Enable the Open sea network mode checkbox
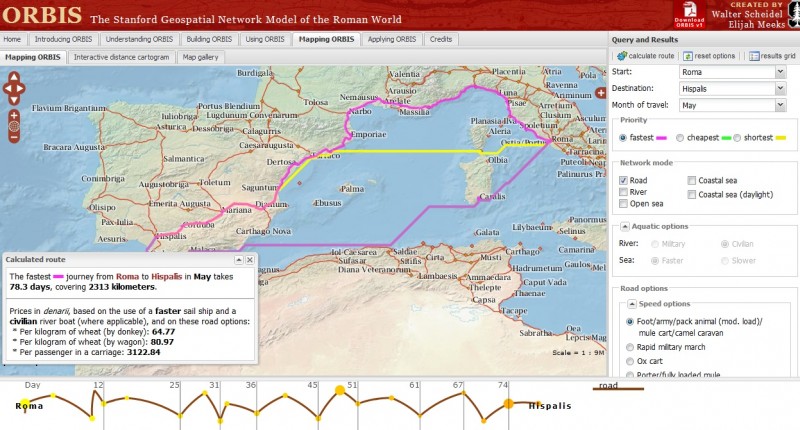The width and height of the screenshot is (800, 430). point(623,204)
